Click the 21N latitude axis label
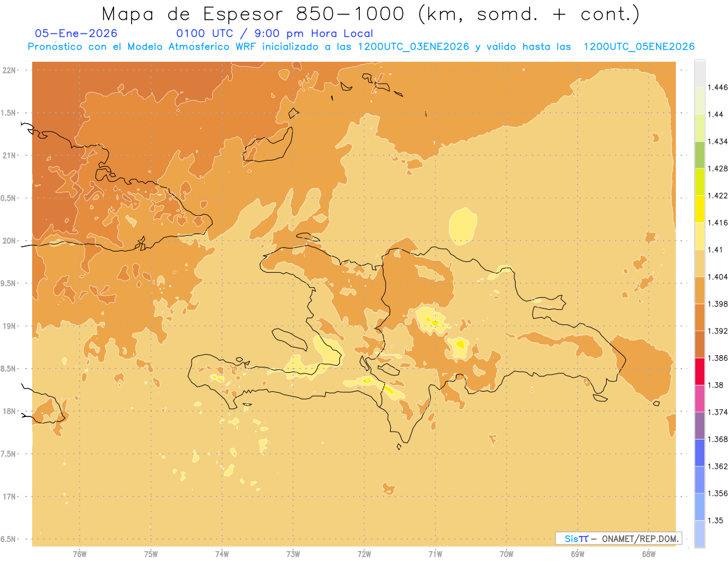 (x=10, y=155)
